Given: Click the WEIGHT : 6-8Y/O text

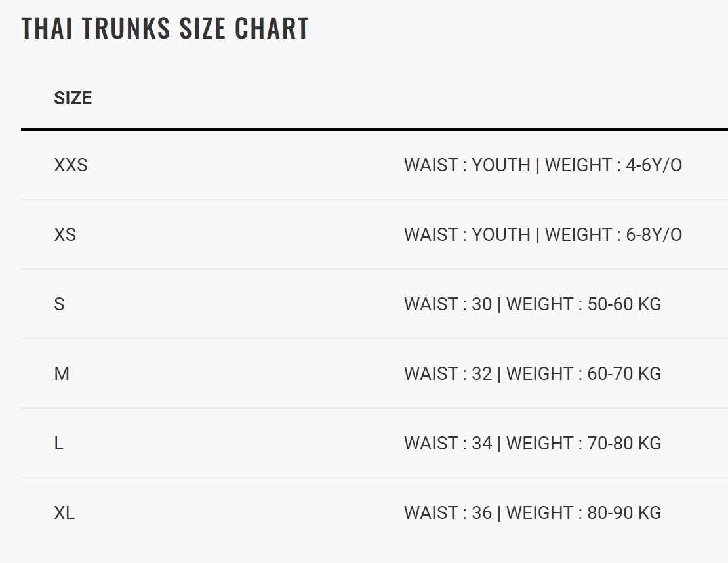Looking at the screenshot, I should point(613,235).
